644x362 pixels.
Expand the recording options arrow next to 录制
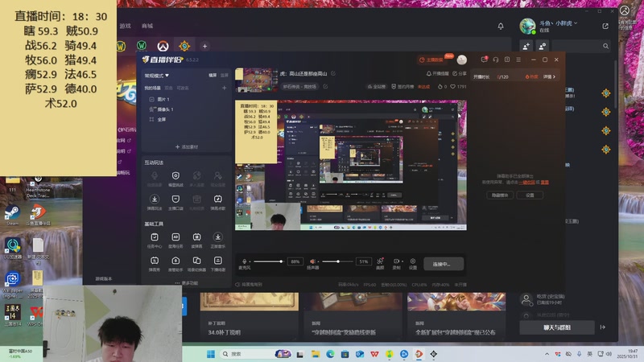[x=402, y=261]
